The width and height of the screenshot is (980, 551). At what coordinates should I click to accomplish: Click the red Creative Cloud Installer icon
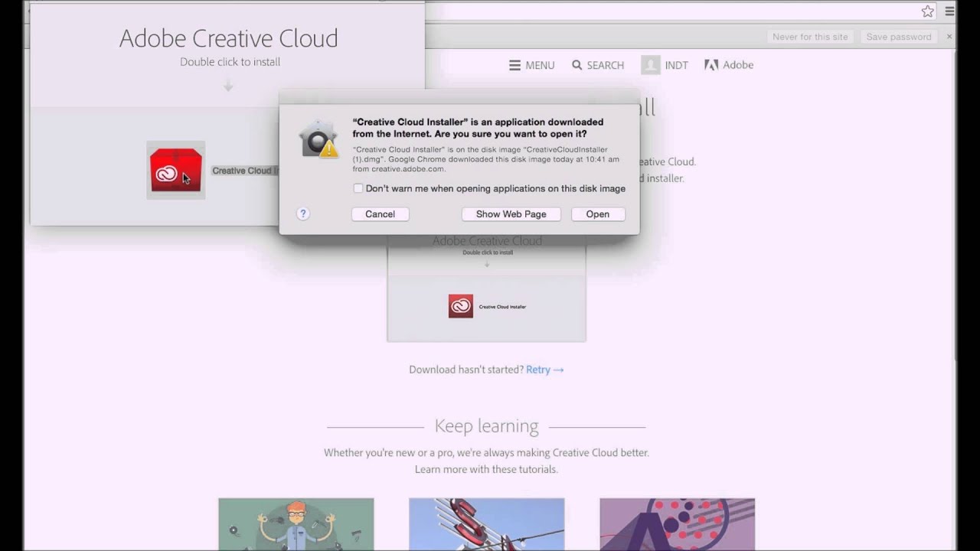(x=176, y=170)
